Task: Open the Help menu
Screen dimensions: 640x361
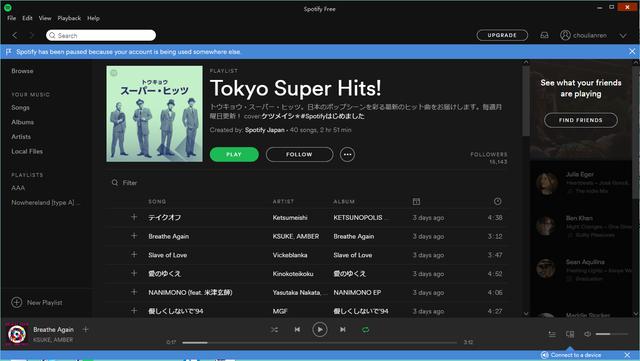Action: 93,18
